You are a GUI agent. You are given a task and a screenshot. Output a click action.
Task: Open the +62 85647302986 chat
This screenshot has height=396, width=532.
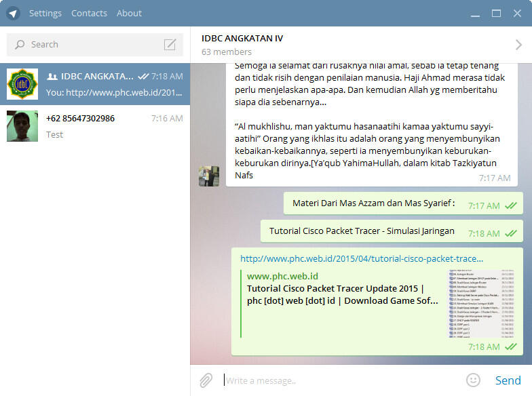coord(95,126)
